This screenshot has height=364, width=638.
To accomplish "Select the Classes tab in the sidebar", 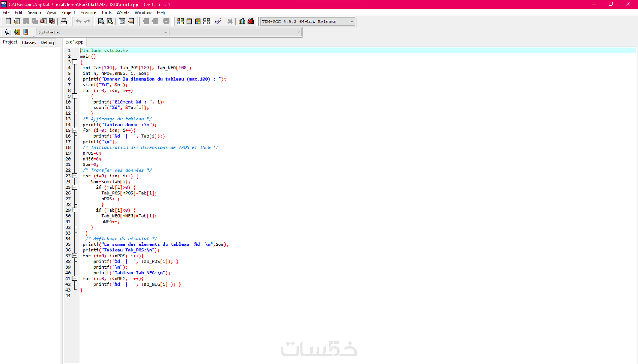I will click(x=29, y=42).
